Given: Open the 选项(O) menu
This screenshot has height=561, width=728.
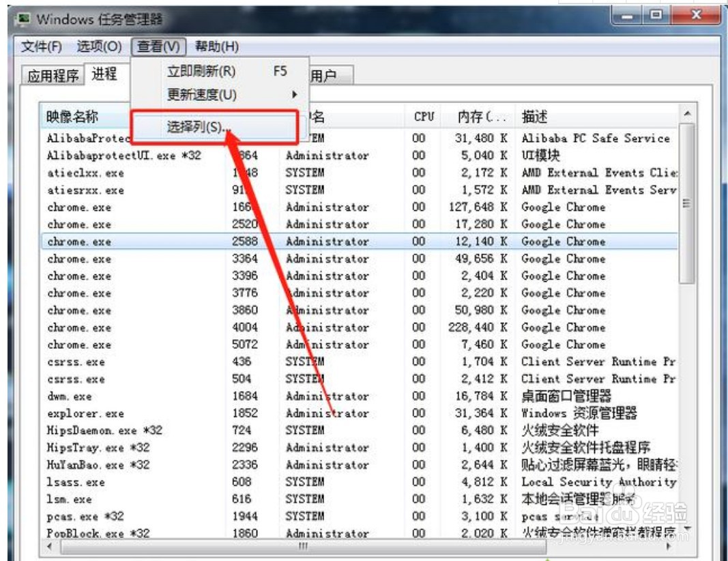Looking at the screenshot, I should point(99,46).
